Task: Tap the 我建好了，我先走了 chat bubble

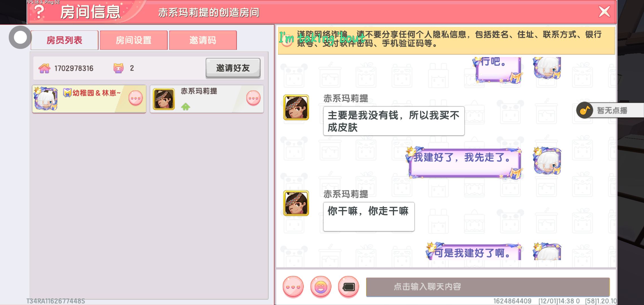Action: [465, 163]
